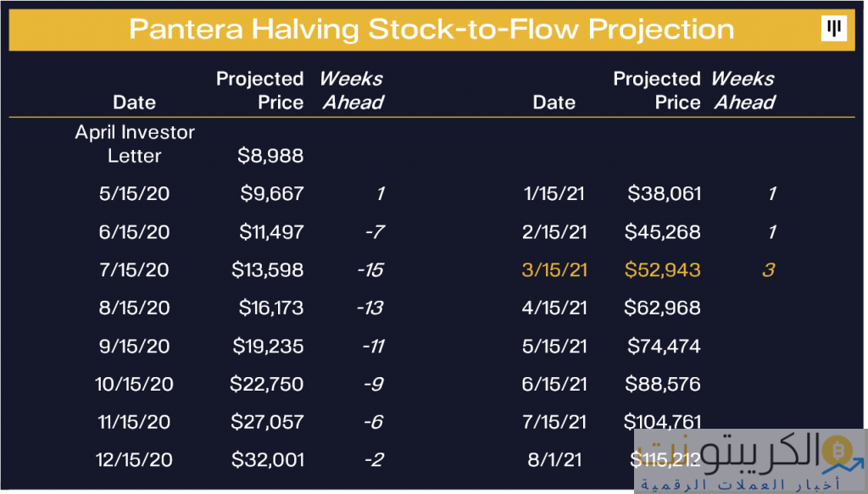
Task: Select the $27,057 projected price
Action: (x=268, y=422)
